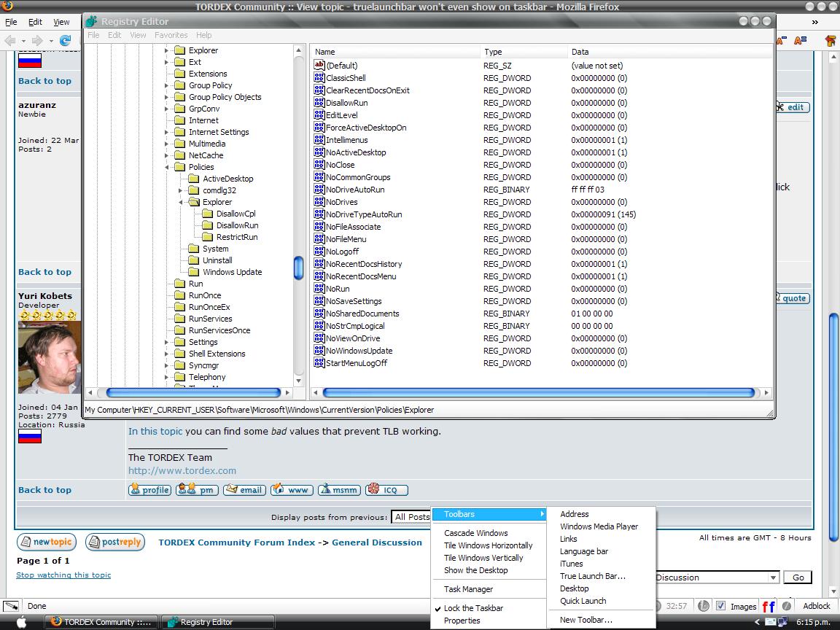
Task: Open Task Manager from context menu
Action: click(x=468, y=589)
